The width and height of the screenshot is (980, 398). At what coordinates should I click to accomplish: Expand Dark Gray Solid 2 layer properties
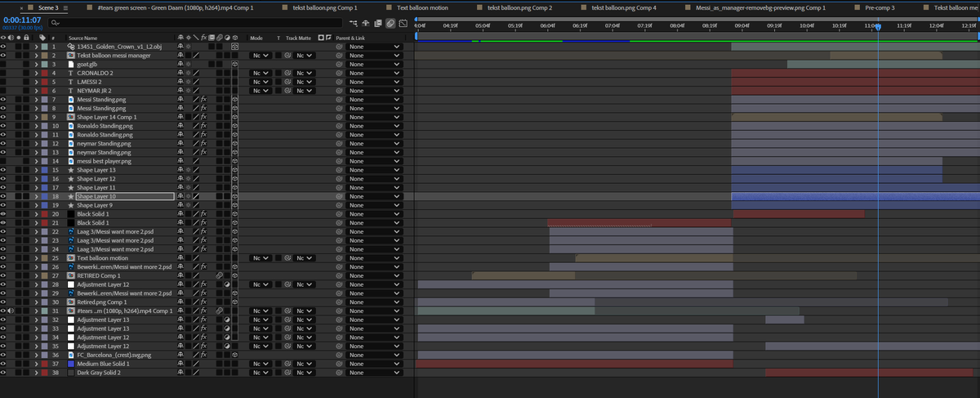[36, 373]
